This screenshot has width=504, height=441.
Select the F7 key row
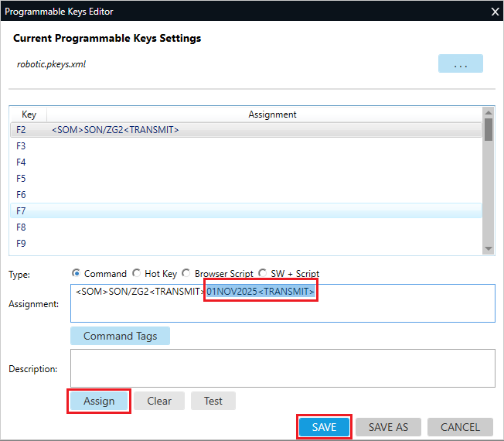click(x=247, y=211)
